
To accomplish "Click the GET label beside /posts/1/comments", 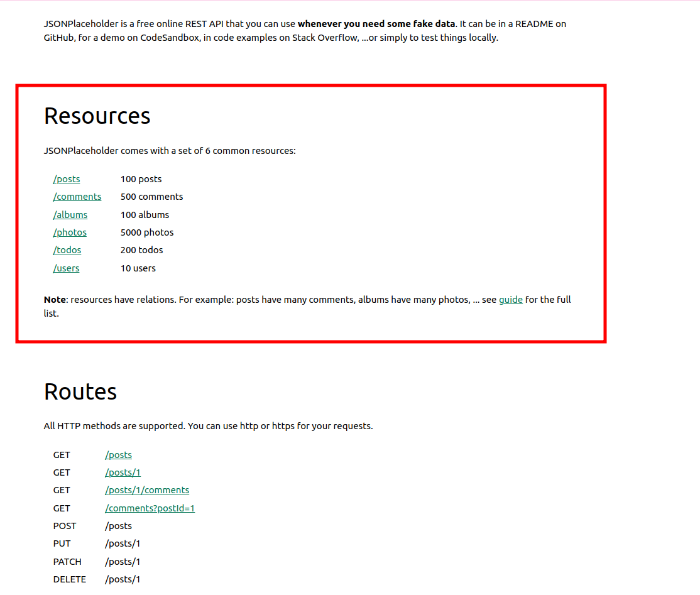I will point(62,490).
